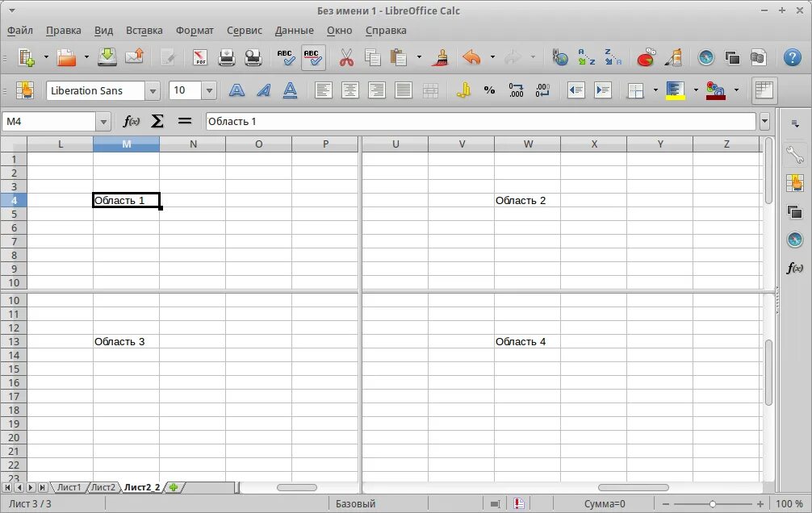Delete a decimal place
Image resolution: width=812 pixels, height=513 pixels.
tap(542, 90)
